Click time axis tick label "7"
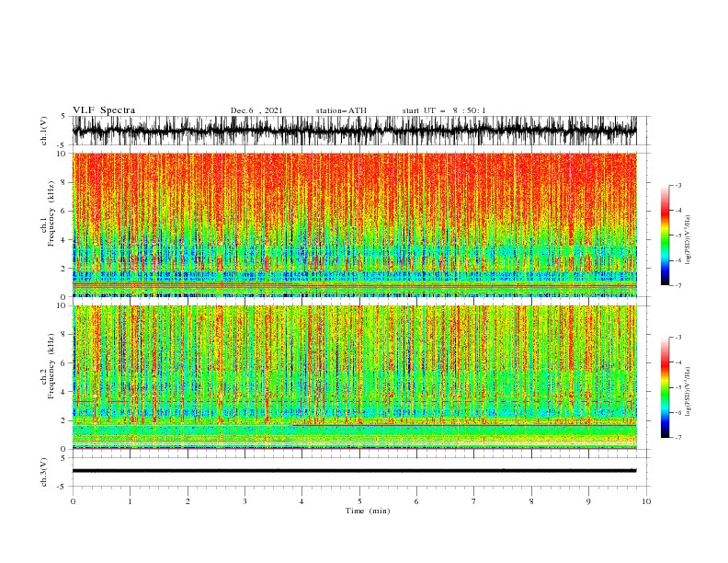 click(474, 501)
